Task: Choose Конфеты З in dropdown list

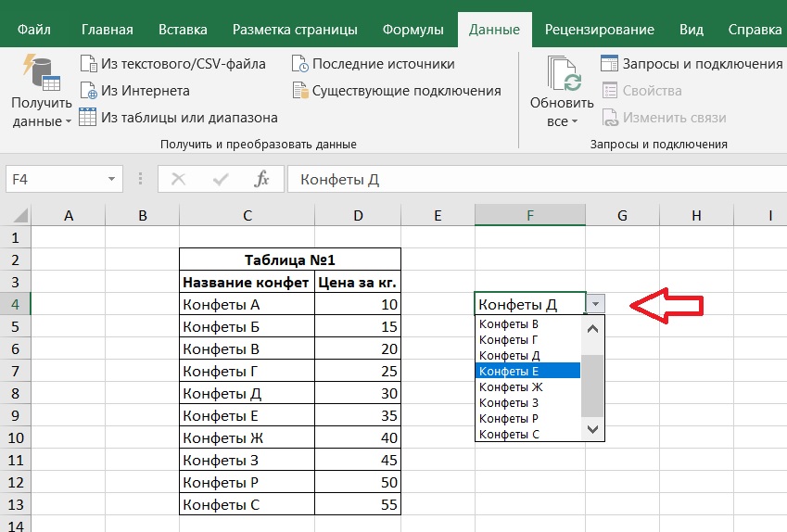Action: (x=527, y=402)
